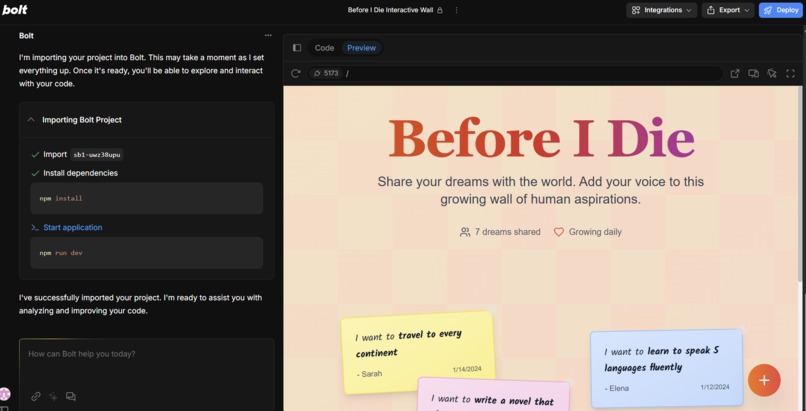Click the port 5173 selector

click(326, 73)
